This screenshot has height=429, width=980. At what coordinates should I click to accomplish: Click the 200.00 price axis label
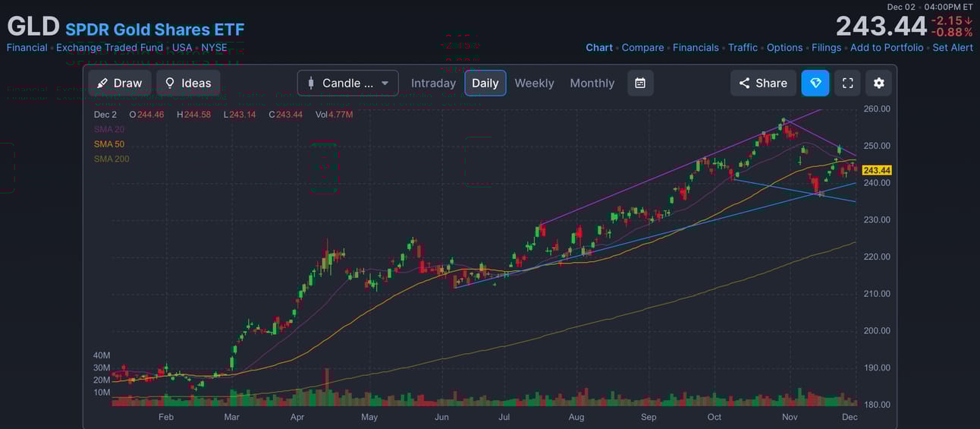(877, 330)
